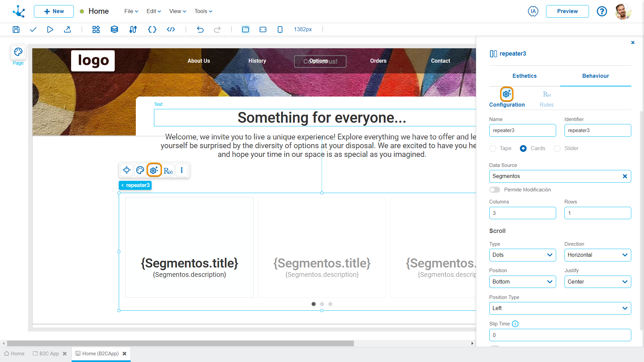
Task: Toggle the Permite Modificación switch
Action: (x=495, y=190)
